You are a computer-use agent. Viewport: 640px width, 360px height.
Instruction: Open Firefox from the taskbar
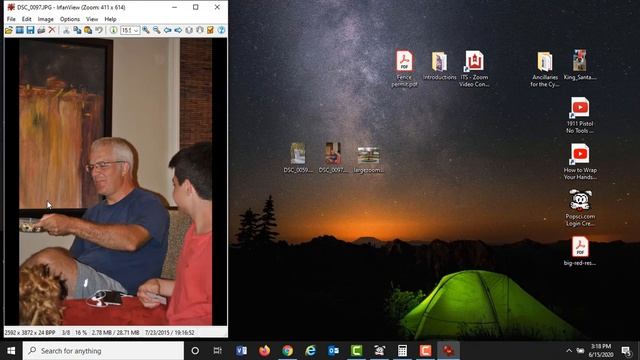264,351
